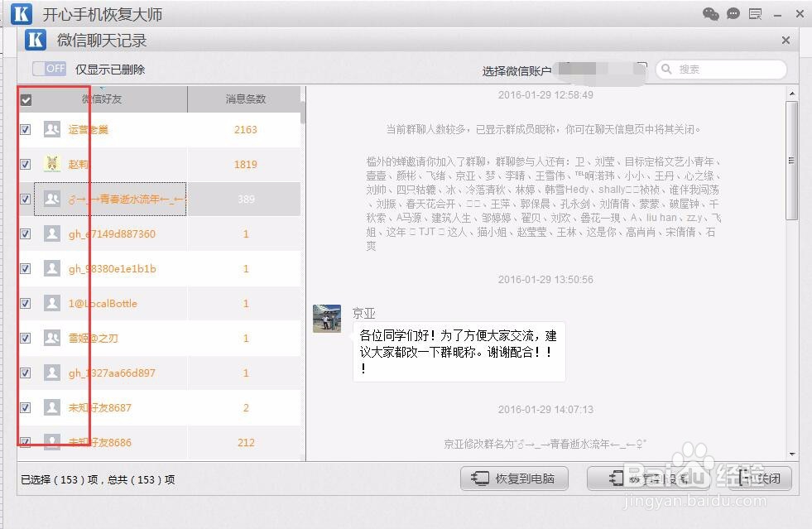The width and height of the screenshot is (812, 529).
Task: Click the avatar next to 运营爸巢
Action: (51, 129)
